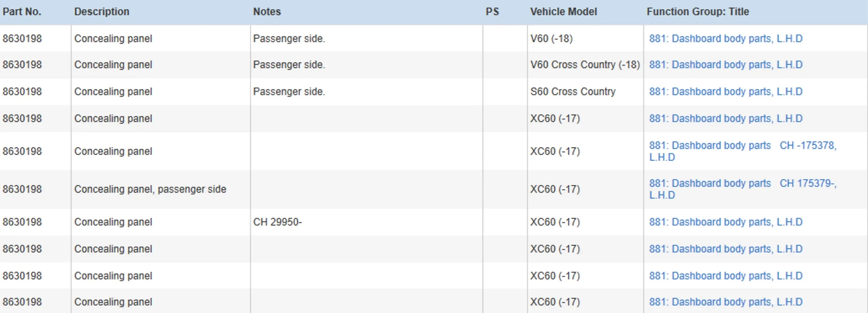Open Dashboard link in the CH 29950- row
The height and width of the screenshot is (313, 868).
tap(726, 222)
